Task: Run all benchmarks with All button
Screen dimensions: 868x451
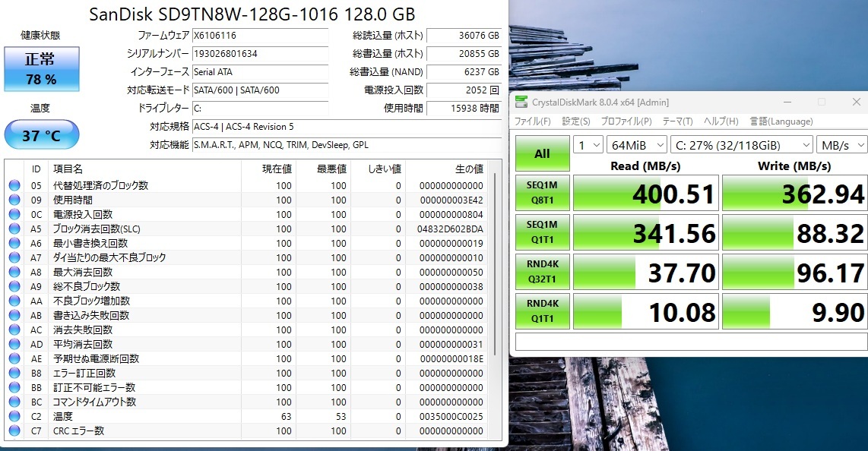Action: (x=543, y=153)
